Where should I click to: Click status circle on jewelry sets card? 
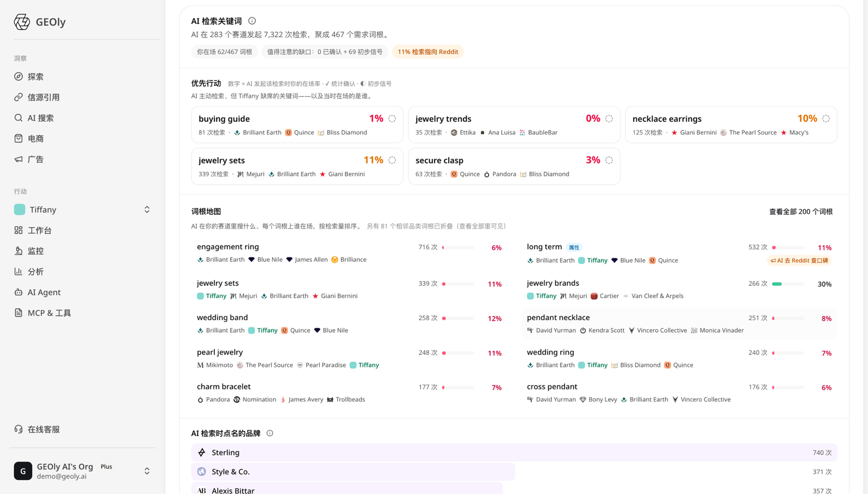pyautogui.click(x=392, y=160)
